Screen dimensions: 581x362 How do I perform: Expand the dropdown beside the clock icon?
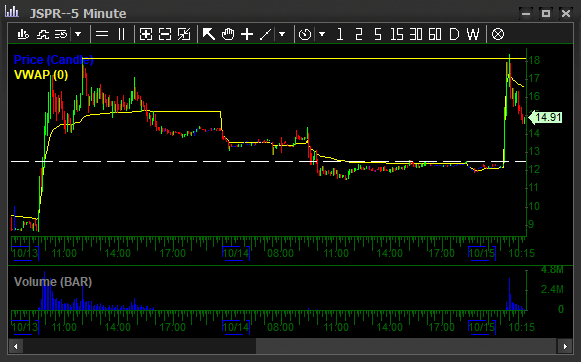point(322,34)
